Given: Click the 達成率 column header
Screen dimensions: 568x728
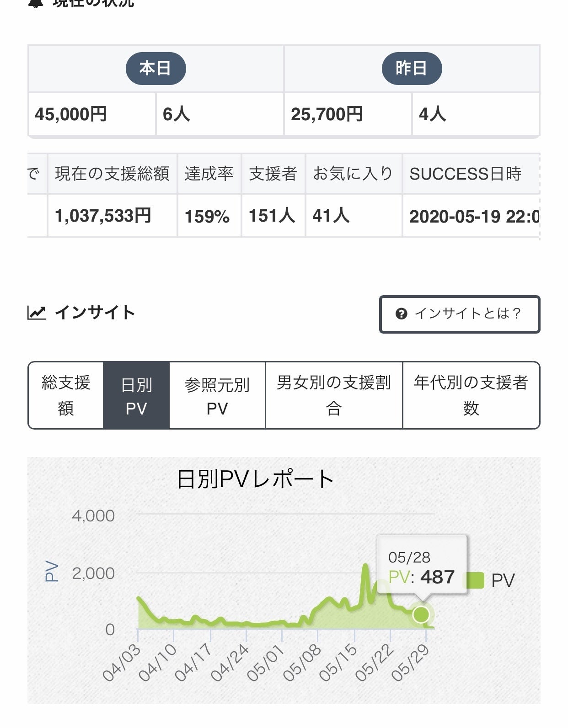Looking at the screenshot, I should point(209,174).
